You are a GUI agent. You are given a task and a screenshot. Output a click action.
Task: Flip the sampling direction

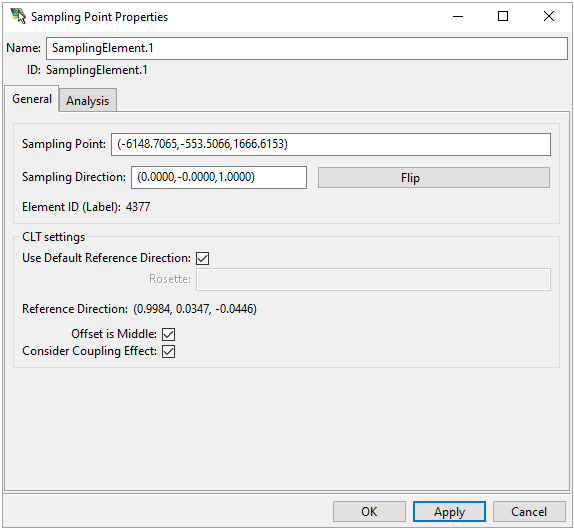[434, 178]
